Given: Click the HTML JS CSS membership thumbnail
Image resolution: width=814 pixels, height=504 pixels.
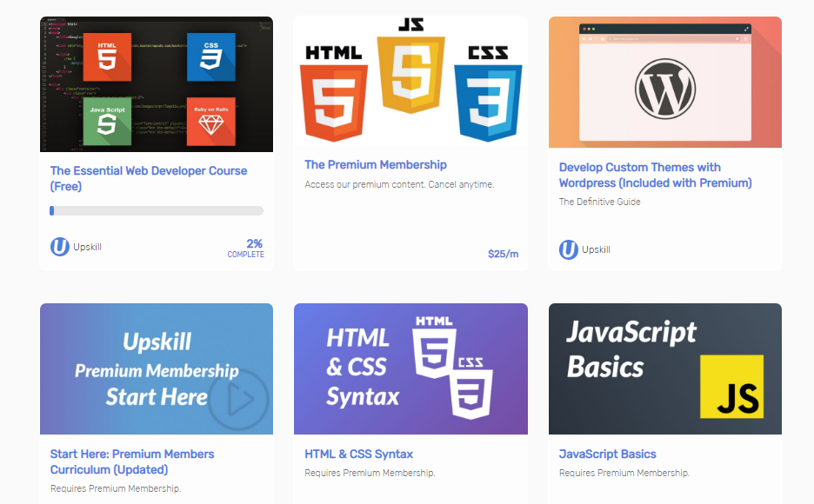Looking at the screenshot, I should 410,82.
